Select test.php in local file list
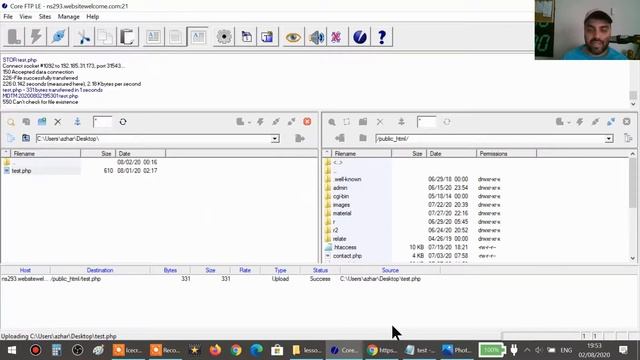The width and height of the screenshot is (640, 360). click(x=21, y=171)
